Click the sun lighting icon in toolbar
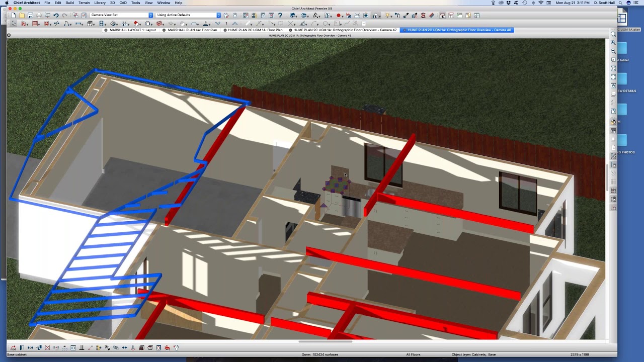 point(387,15)
